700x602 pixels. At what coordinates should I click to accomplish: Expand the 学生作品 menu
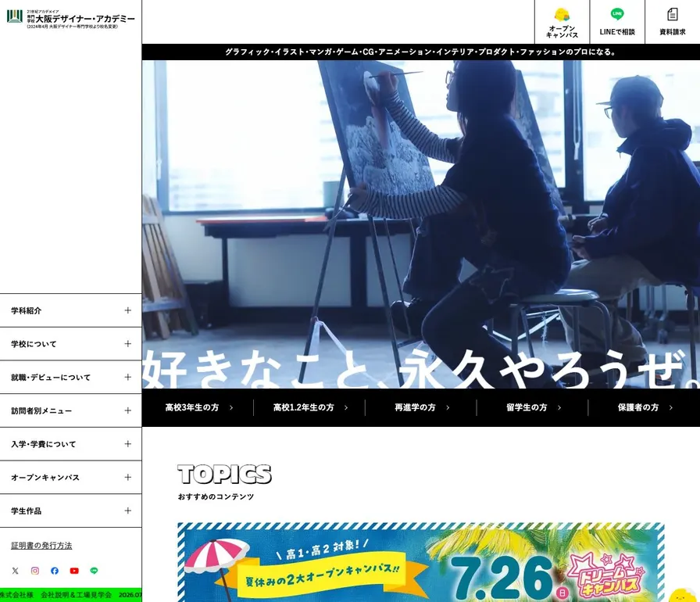[x=71, y=511]
